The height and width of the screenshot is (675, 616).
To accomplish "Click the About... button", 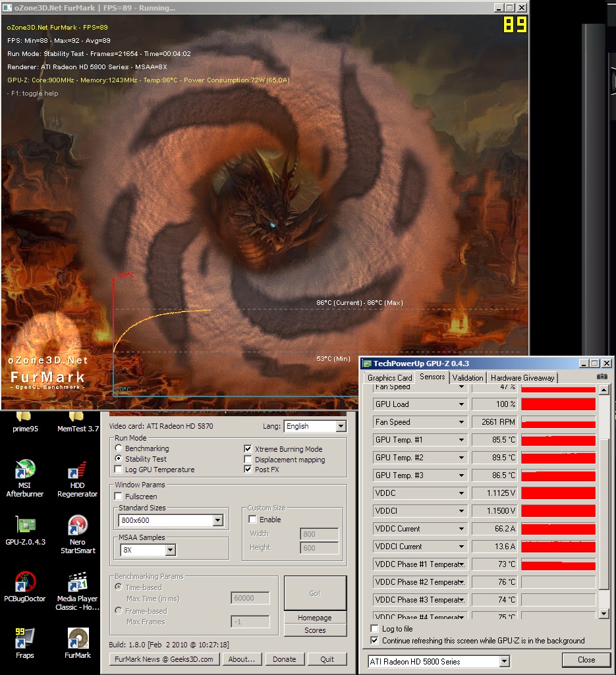I will (242, 659).
